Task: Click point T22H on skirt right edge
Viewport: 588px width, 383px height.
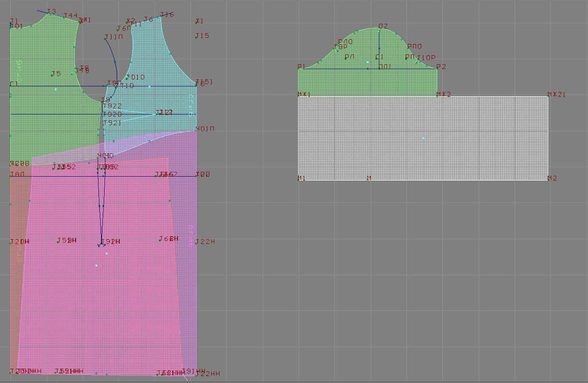Action: pyautogui.click(x=196, y=243)
